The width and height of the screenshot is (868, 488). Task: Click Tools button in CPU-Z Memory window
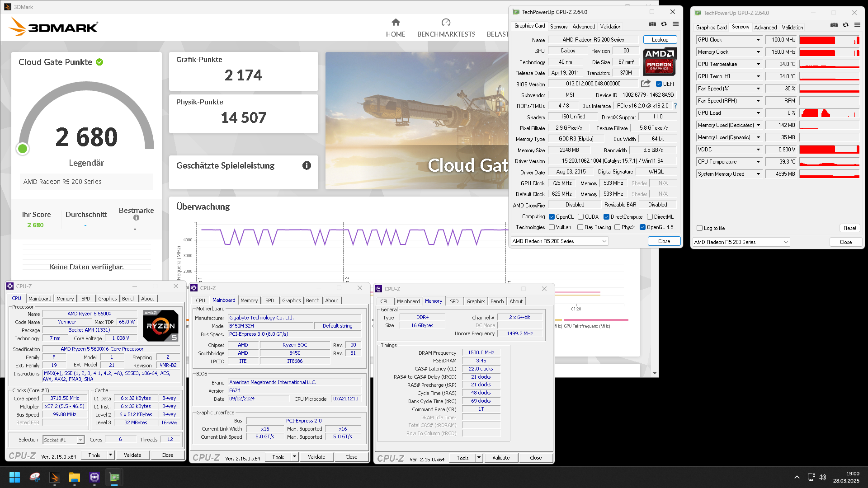click(462, 458)
